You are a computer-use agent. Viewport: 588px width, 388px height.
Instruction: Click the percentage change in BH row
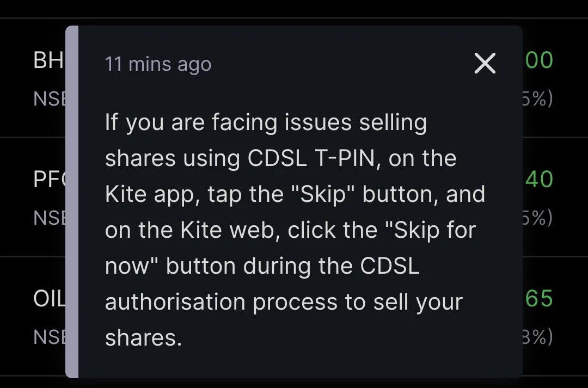tap(538, 98)
